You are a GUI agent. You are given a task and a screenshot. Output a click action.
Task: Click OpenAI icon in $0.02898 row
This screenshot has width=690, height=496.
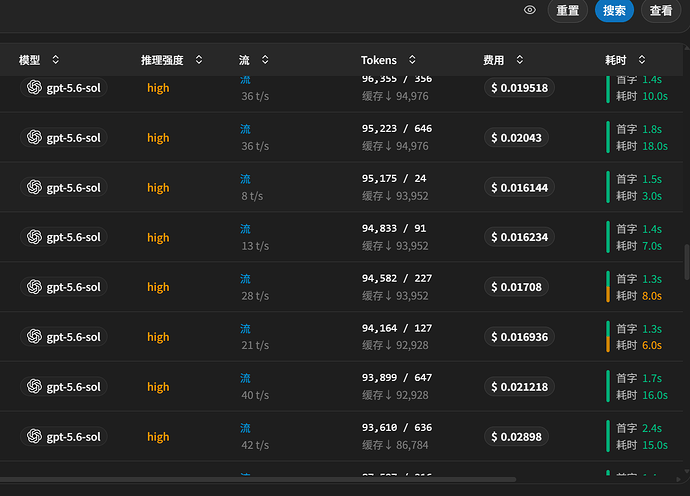coord(34,437)
